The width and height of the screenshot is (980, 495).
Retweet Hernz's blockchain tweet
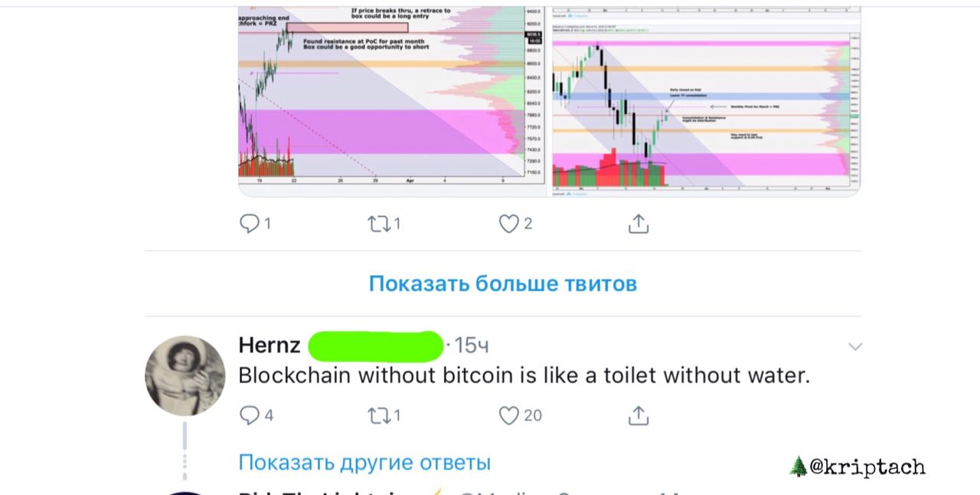click(379, 415)
